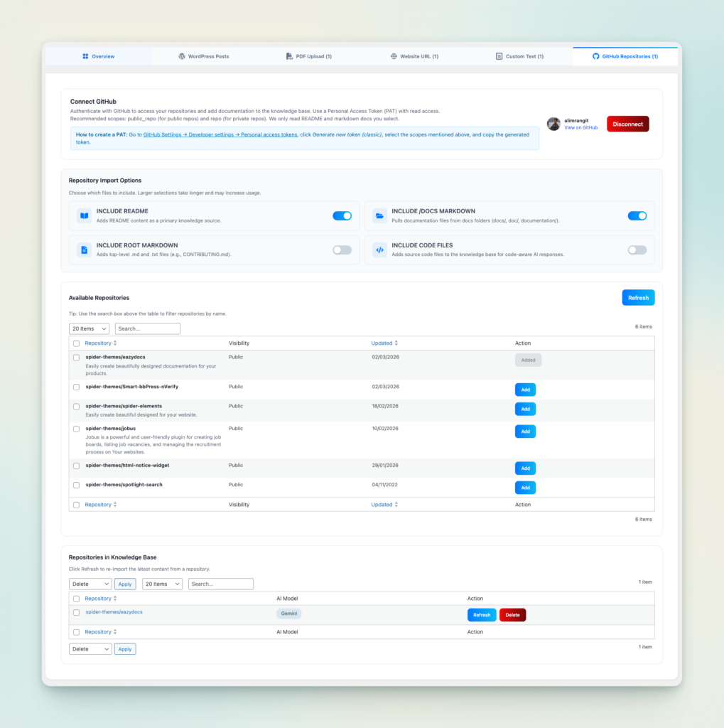This screenshot has height=728, width=724.
Task: Check the spider-themes/jobus repository checkbox
Action: 76,429
